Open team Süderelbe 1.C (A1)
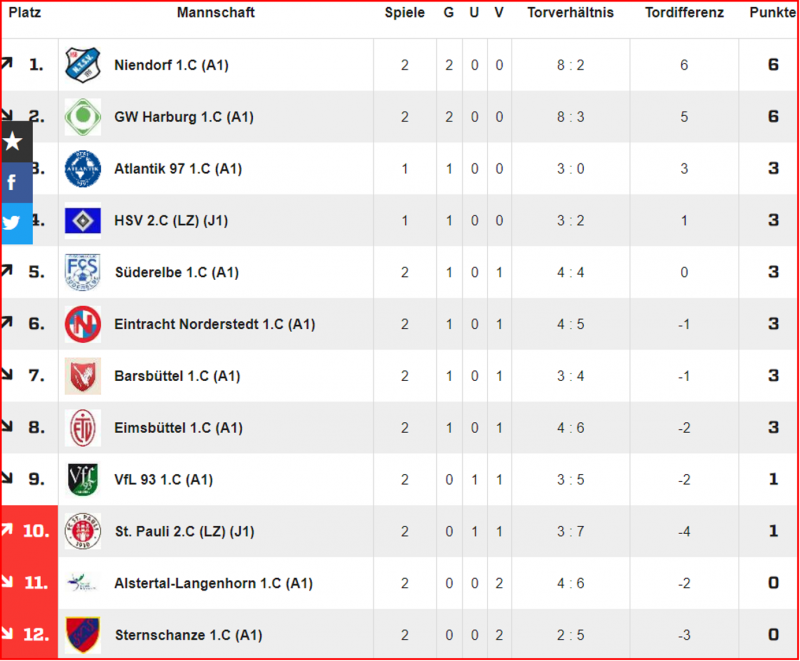The height and width of the screenshot is (661, 800). click(x=177, y=272)
